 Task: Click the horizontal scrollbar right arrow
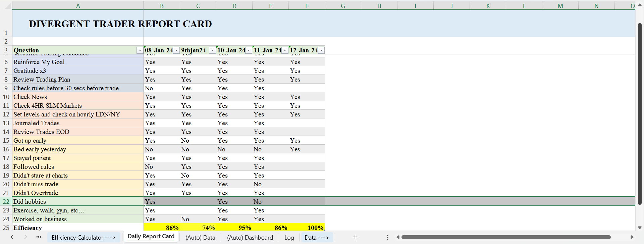(632, 237)
